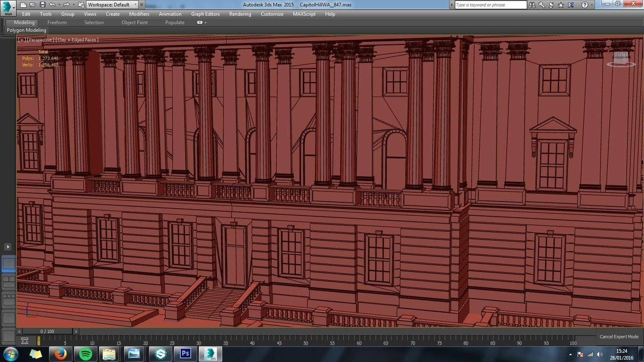Open the Edit menu
Viewport: 644px width, 362px height.
pos(26,14)
